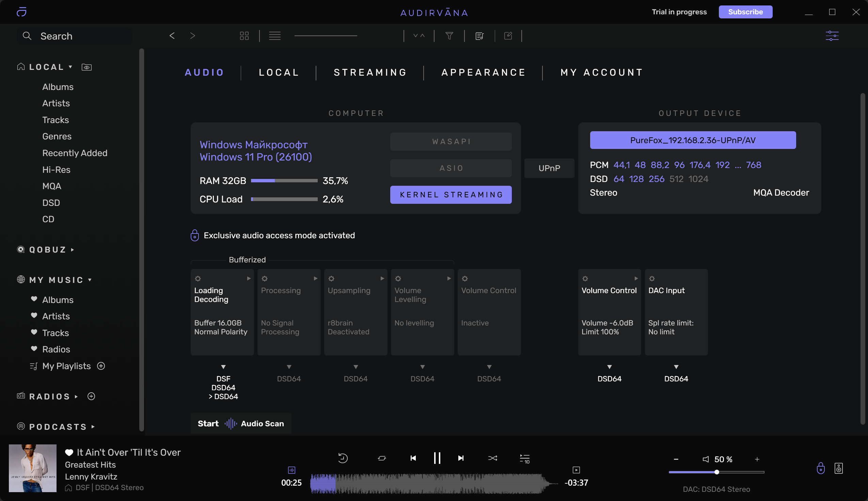The height and width of the screenshot is (501, 868).
Task: Open the sort order dropdown arrows
Action: click(x=419, y=36)
